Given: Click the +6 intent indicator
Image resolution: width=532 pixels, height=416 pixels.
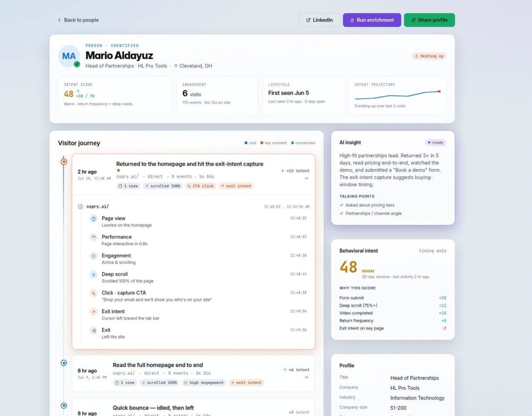Looking at the screenshot, I should [x=296, y=370].
